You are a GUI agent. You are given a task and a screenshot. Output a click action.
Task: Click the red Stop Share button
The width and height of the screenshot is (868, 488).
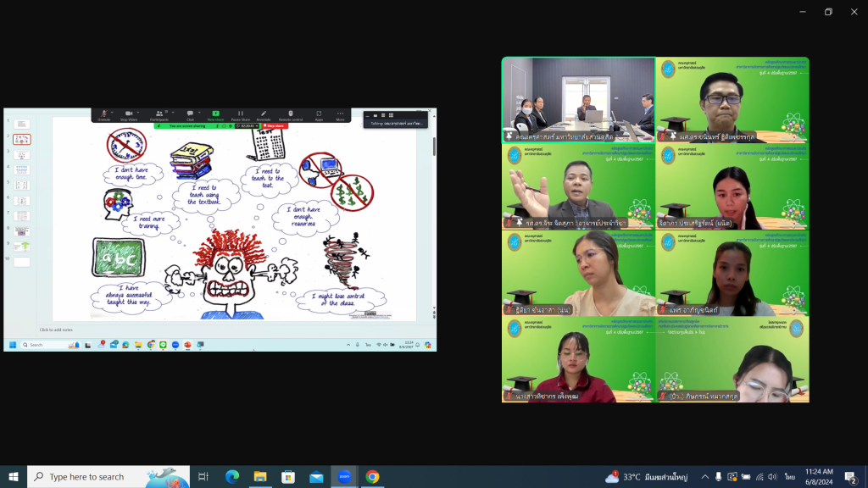[x=274, y=125]
